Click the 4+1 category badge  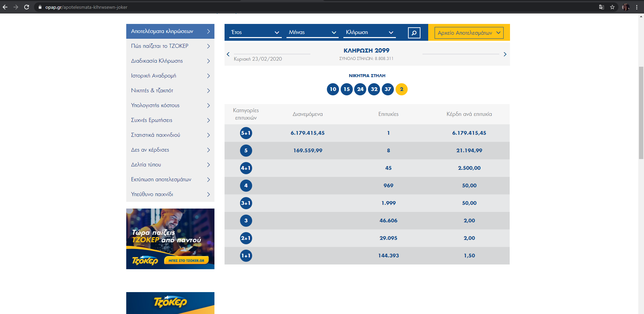pos(246,168)
